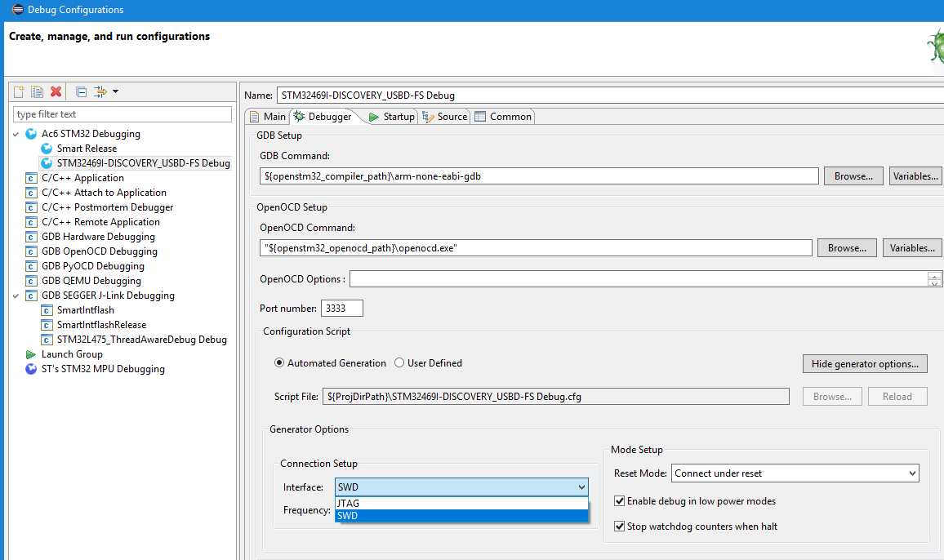Create a new launch configuration
944x560 pixels.
[19, 91]
